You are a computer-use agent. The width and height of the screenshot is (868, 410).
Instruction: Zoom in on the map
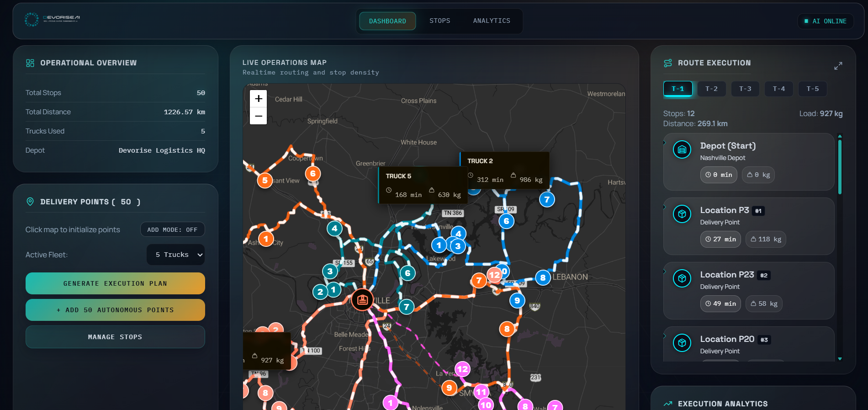(x=258, y=99)
